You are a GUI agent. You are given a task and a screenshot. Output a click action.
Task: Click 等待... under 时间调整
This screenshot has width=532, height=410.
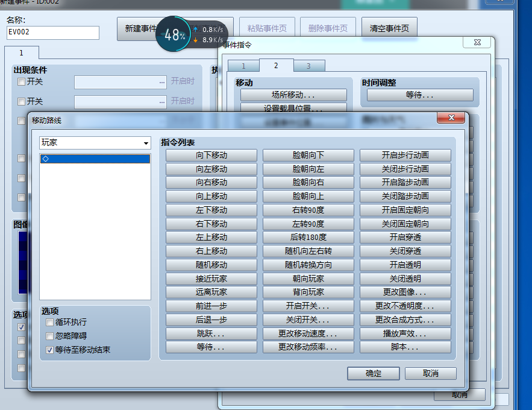point(420,95)
